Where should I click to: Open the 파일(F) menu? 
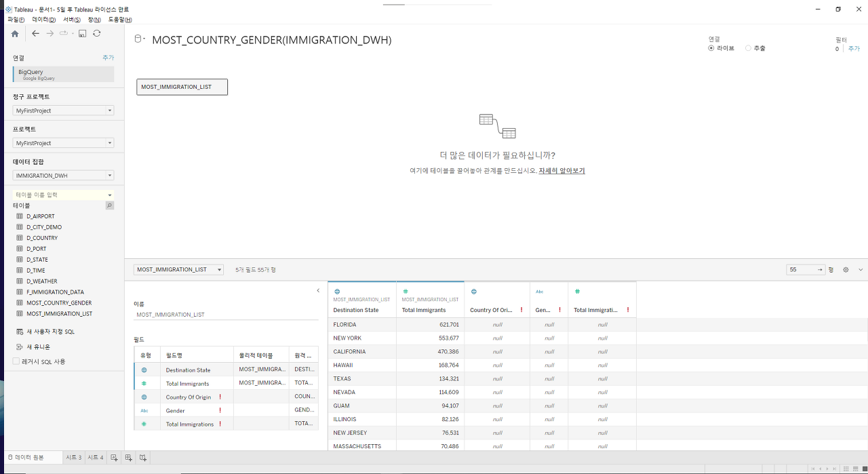[16, 20]
